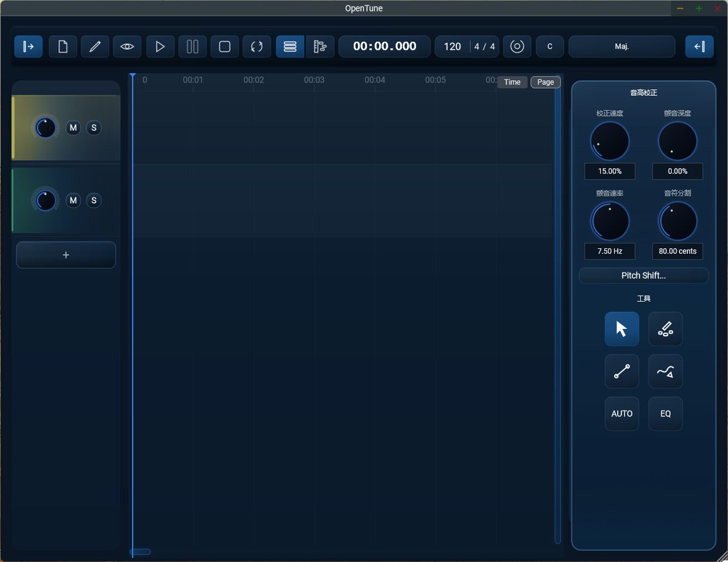728x562 pixels.
Task: Edit the 7.50 Hz value field
Action: coord(610,251)
